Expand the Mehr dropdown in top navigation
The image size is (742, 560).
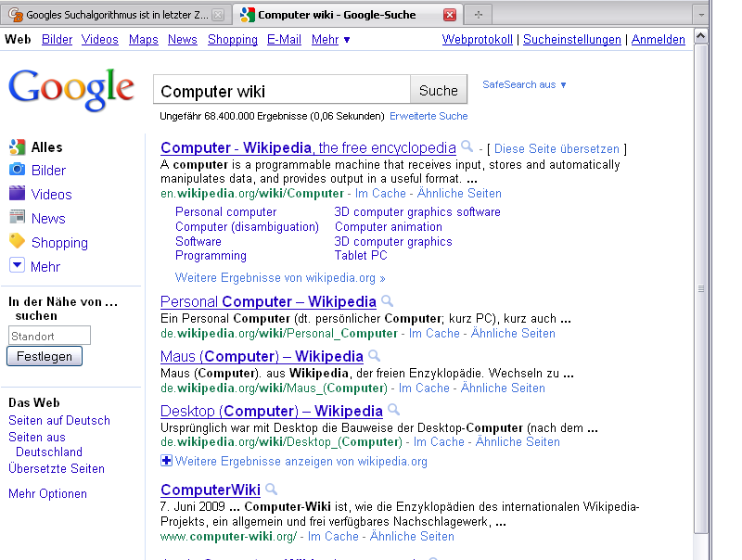click(331, 40)
